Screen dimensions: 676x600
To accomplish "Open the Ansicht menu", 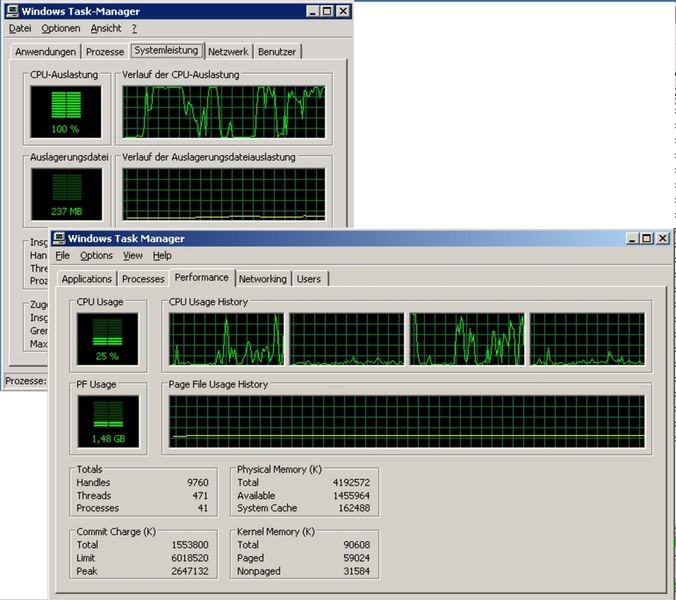I will tap(106, 28).
